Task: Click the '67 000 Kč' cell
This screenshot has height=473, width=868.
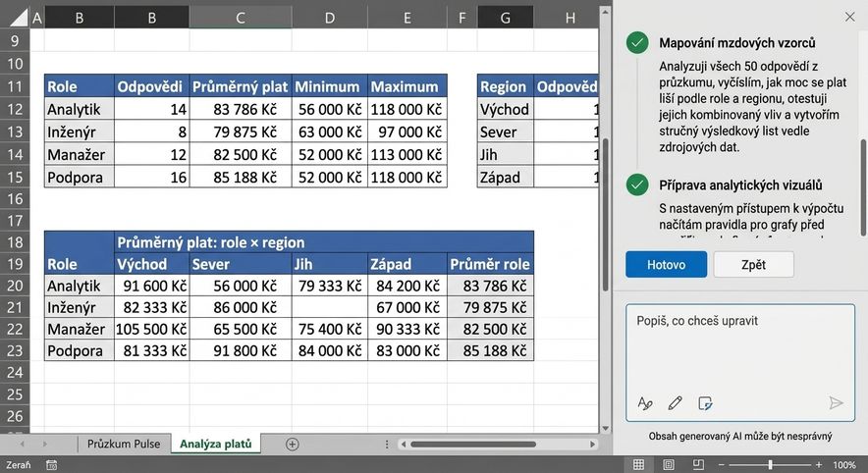Action: click(407, 307)
